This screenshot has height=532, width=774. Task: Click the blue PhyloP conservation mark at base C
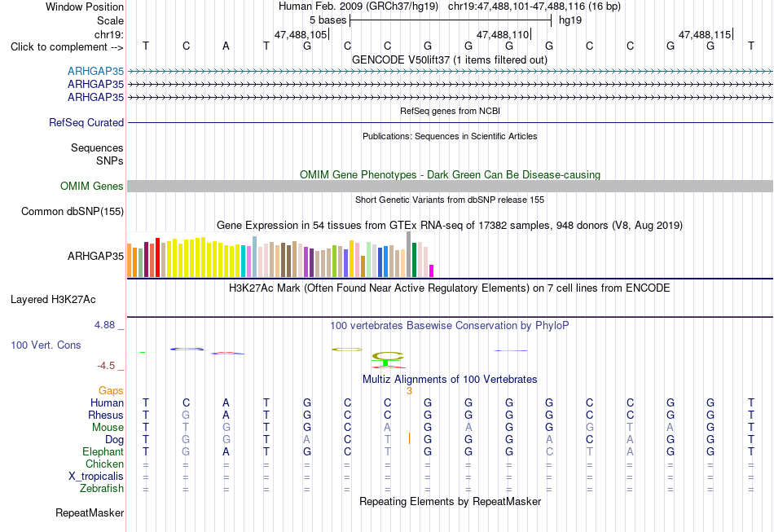click(187, 349)
